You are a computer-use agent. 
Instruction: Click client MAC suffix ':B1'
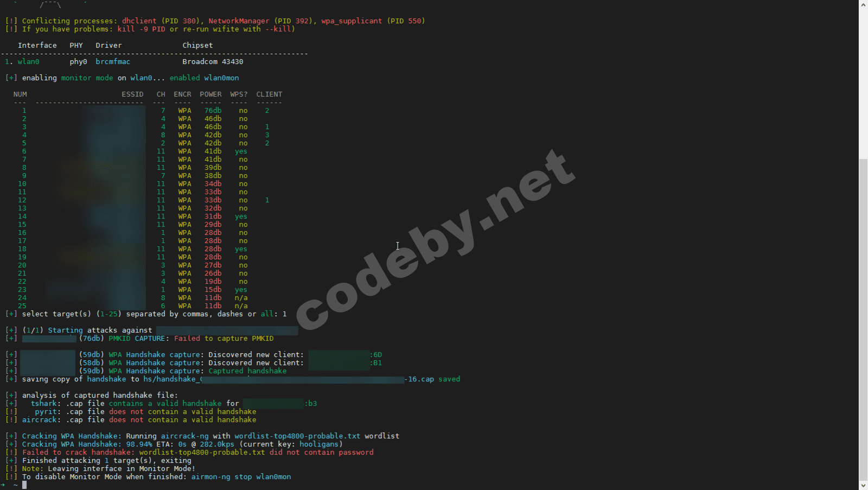[x=376, y=363]
